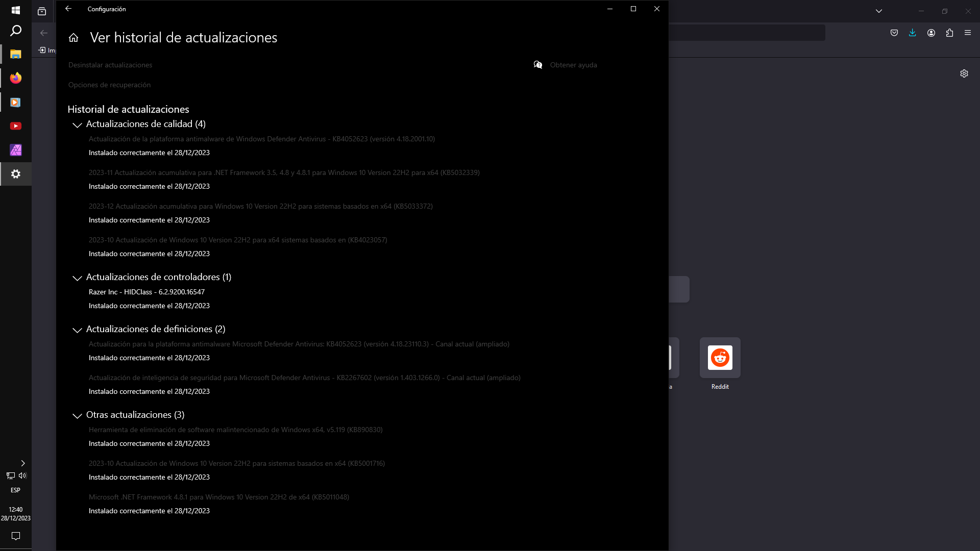Open the KB890830 malicious software tool link
Image resolution: width=980 pixels, height=551 pixels.
pyautogui.click(x=236, y=430)
